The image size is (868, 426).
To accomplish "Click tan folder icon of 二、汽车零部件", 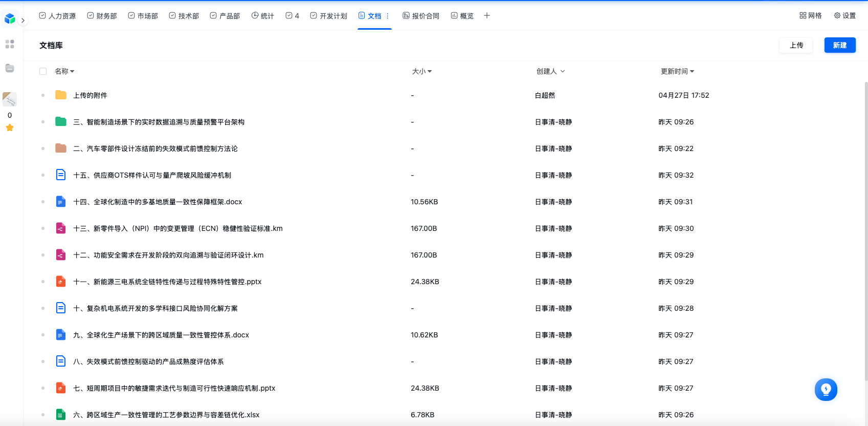I will pos(61,148).
